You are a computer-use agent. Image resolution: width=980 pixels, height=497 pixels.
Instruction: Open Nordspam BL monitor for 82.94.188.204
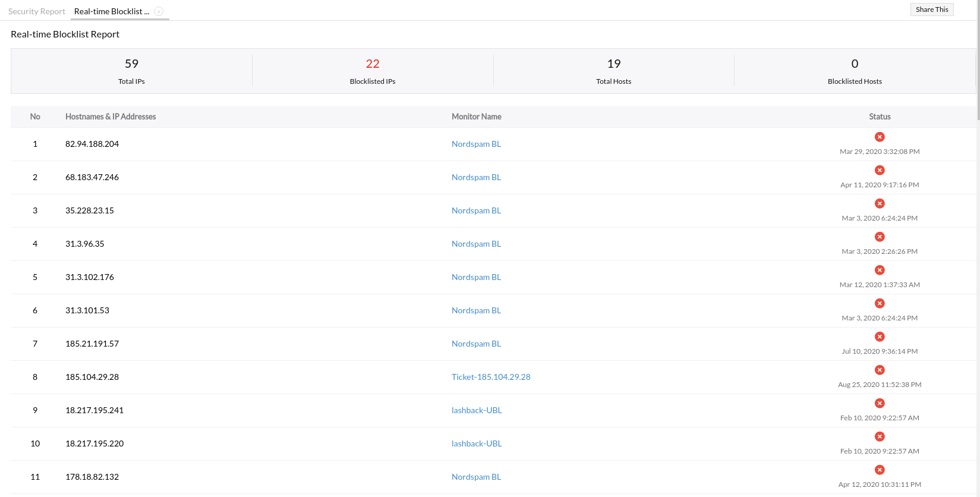[476, 144]
